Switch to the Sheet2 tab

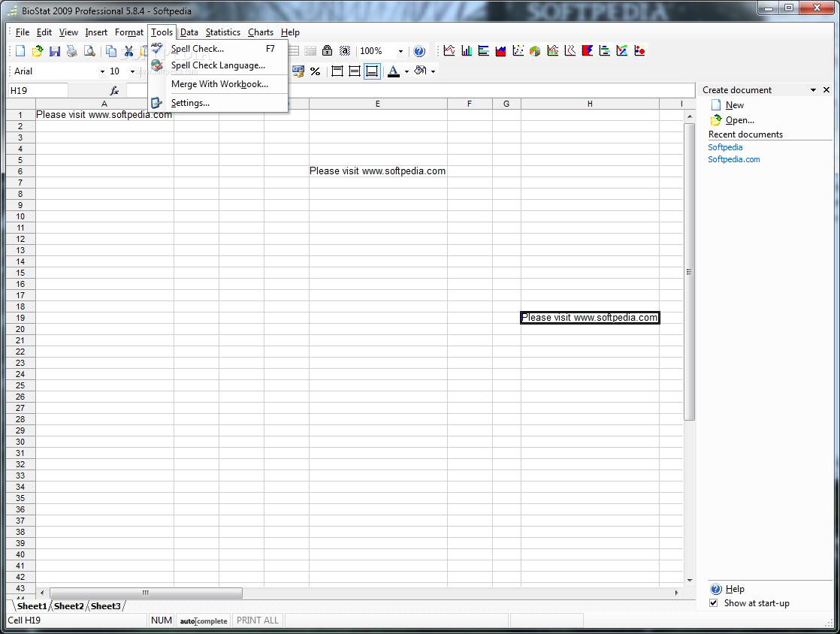(68, 606)
